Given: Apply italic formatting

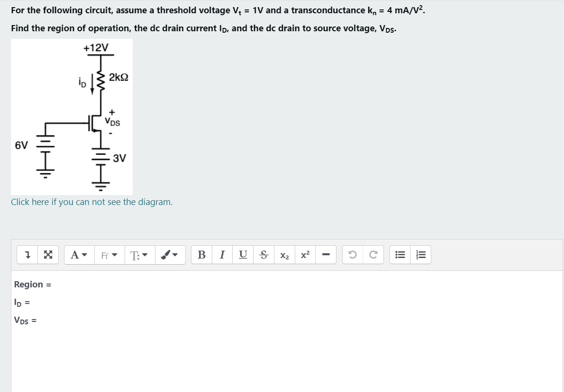Looking at the screenshot, I should tap(221, 255).
